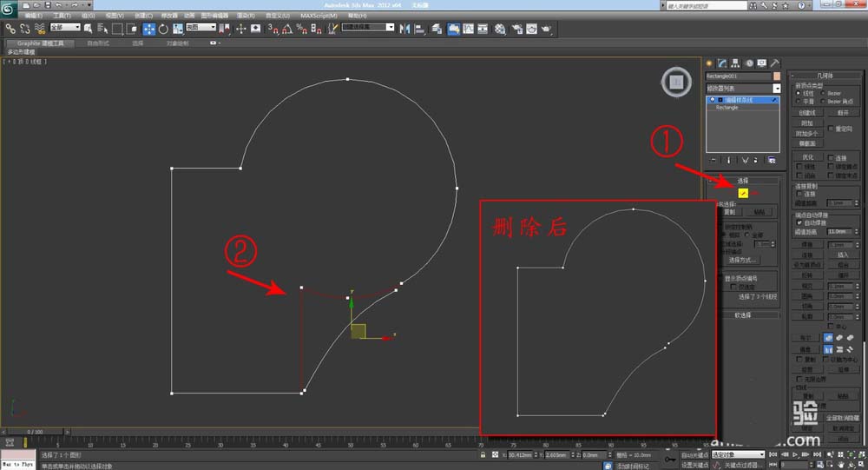The width and height of the screenshot is (868, 470).
Task: Open the Hierarchy panel icon
Action: click(734, 63)
